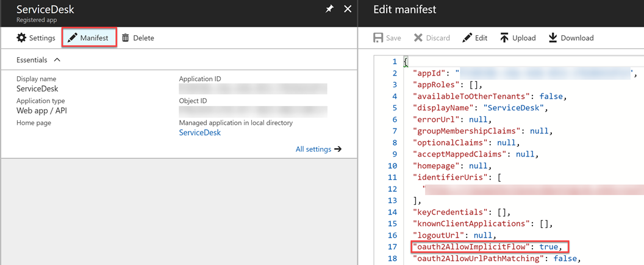Click the Save floppy disk icon
Viewport: 644px width, 265px height.
378,38
